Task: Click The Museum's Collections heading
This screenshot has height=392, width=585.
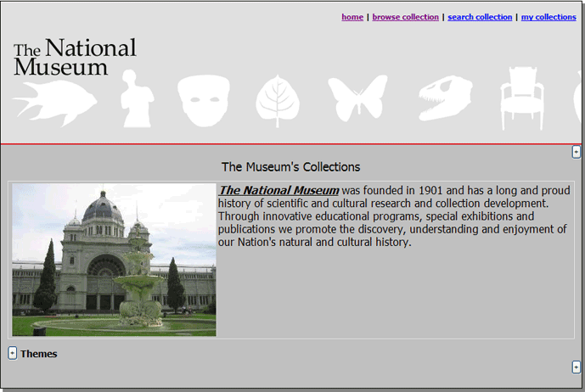Action: [290, 167]
